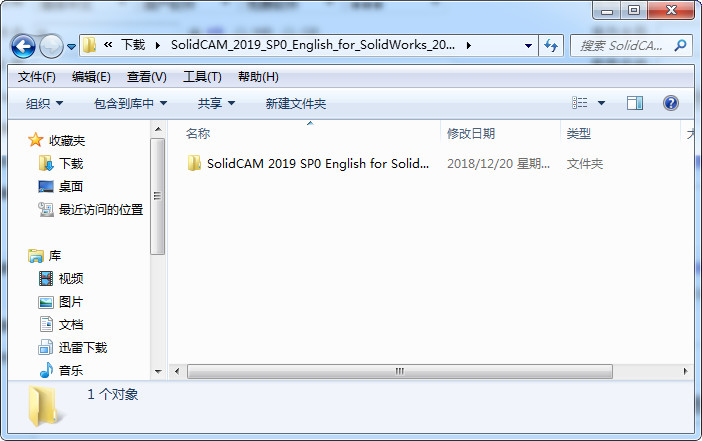Image resolution: width=702 pixels, height=441 pixels.
Task: Open more view options dropdown arrow
Action: click(601, 103)
